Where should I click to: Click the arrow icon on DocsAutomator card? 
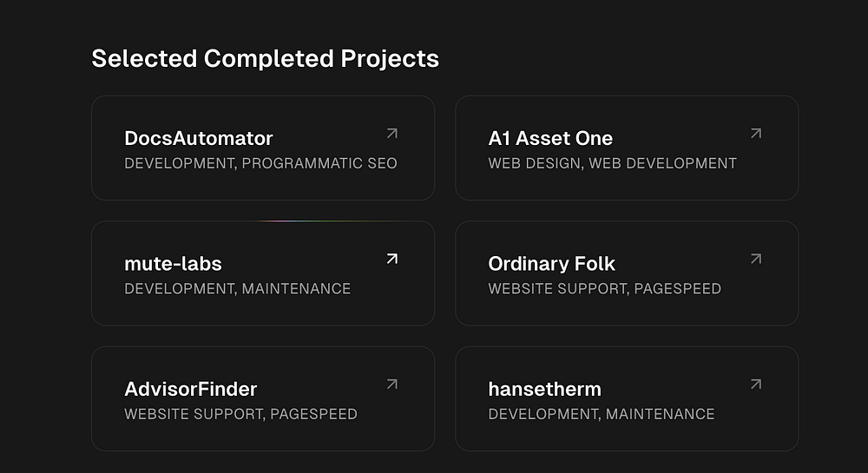pyautogui.click(x=392, y=134)
